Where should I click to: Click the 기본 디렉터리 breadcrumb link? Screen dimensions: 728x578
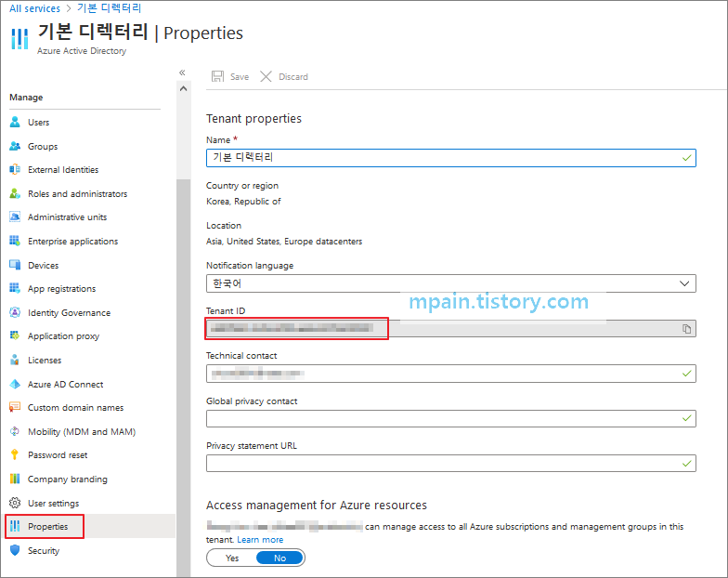click(110, 7)
